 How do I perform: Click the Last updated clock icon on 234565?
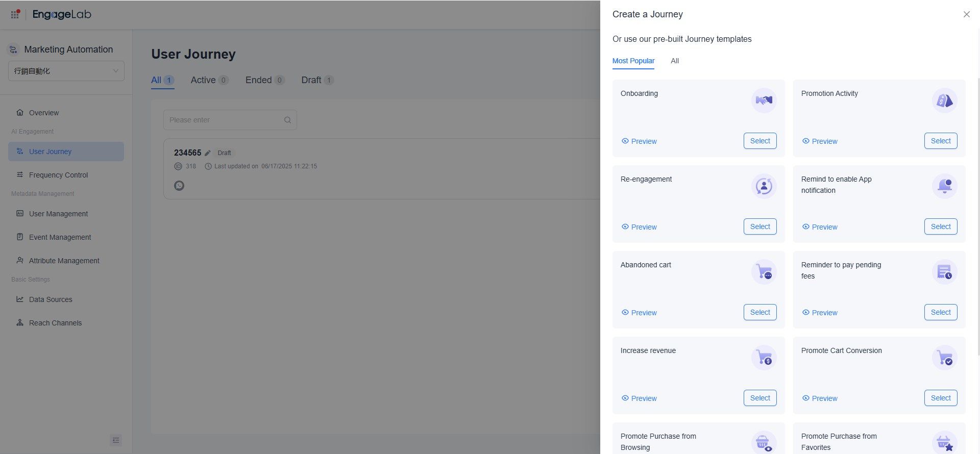tap(208, 166)
